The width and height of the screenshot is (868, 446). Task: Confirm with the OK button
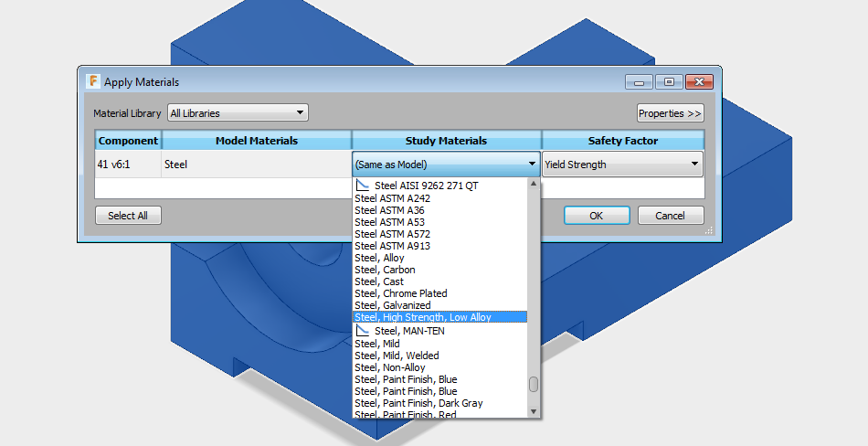pyautogui.click(x=596, y=216)
